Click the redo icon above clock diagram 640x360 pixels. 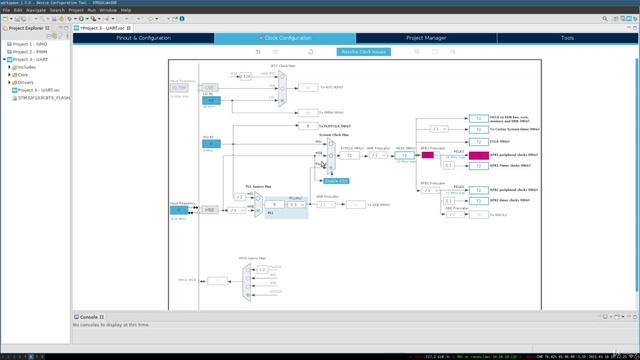click(x=276, y=52)
